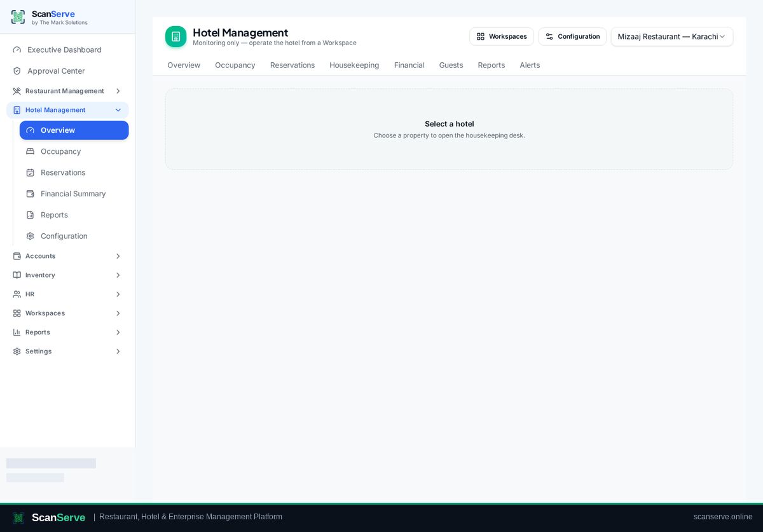Collapse the Hotel Management sidebar section
This screenshot has height=532, width=763.
pos(67,110)
